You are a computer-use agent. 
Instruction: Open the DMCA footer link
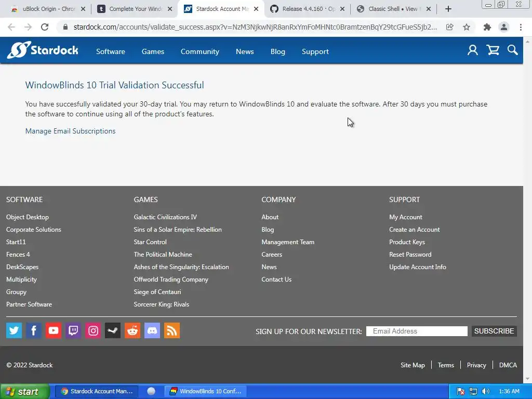[508, 365]
